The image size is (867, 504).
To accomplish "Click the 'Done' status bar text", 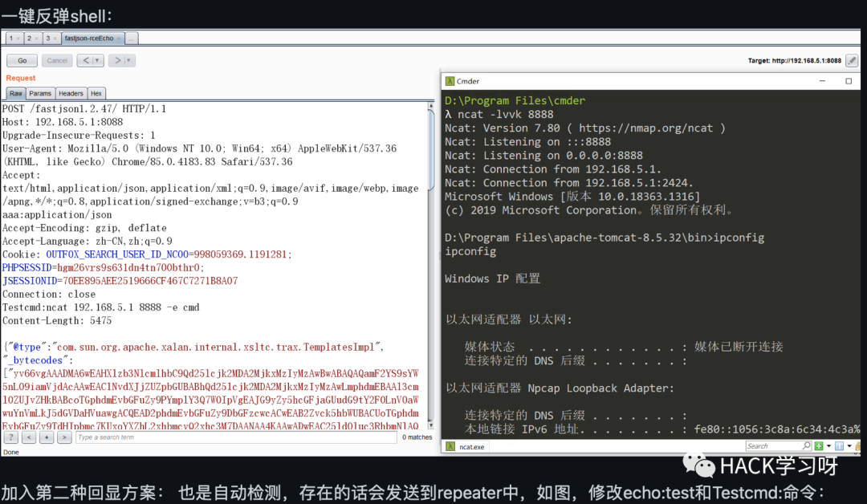I will [x=11, y=452].
